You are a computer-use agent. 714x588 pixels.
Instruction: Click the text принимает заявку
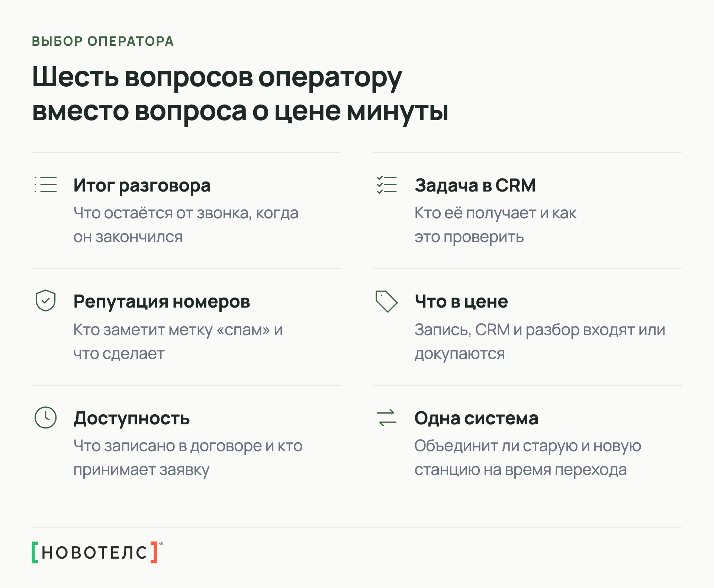pos(141,470)
